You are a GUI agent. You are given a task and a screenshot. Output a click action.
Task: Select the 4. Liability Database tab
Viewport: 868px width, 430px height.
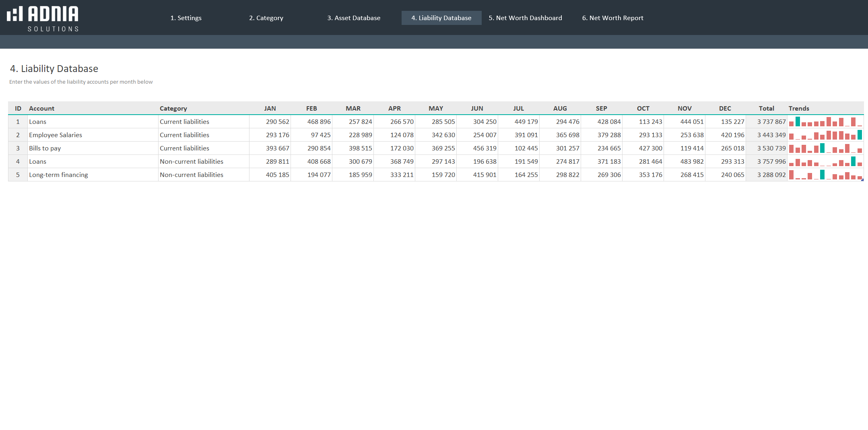coord(441,18)
